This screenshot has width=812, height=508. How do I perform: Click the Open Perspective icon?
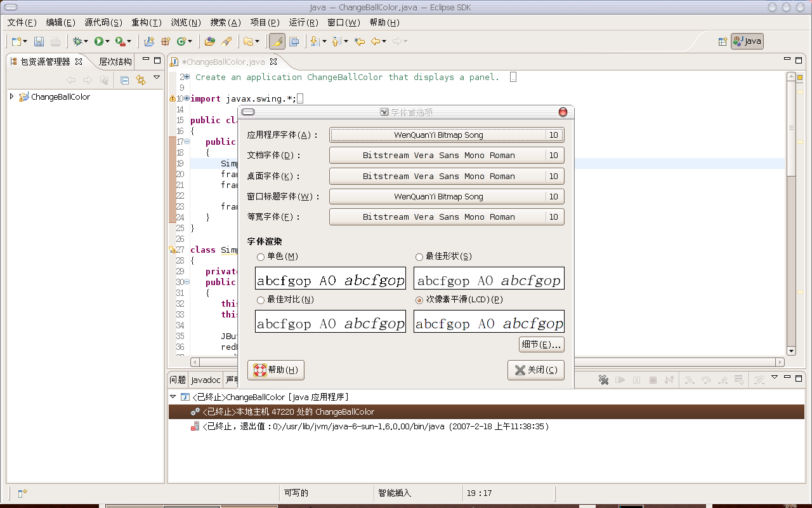[722, 41]
